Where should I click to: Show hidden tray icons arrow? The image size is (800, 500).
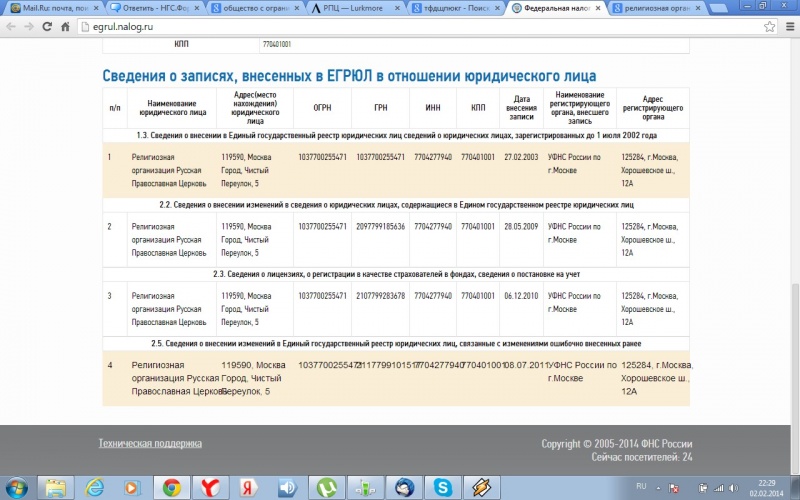(x=658, y=488)
